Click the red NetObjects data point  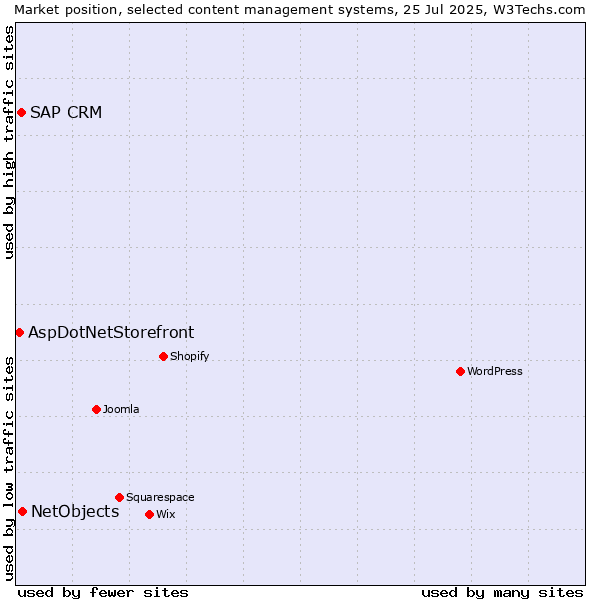click(23, 512)
